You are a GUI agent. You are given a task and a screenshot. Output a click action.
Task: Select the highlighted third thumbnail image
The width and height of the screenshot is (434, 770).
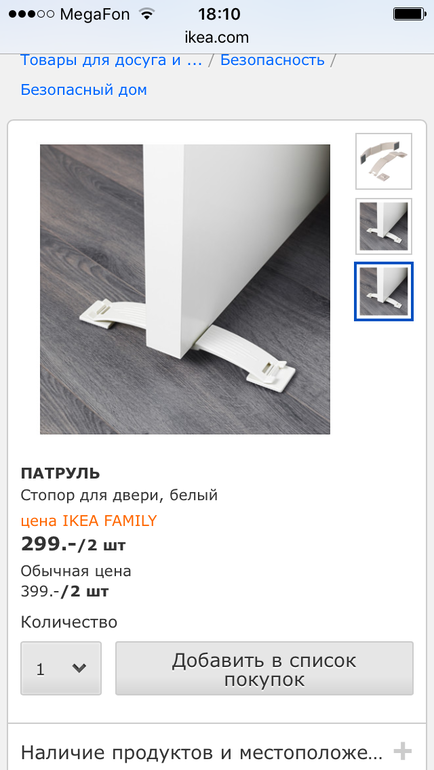[x=383, y=291]
